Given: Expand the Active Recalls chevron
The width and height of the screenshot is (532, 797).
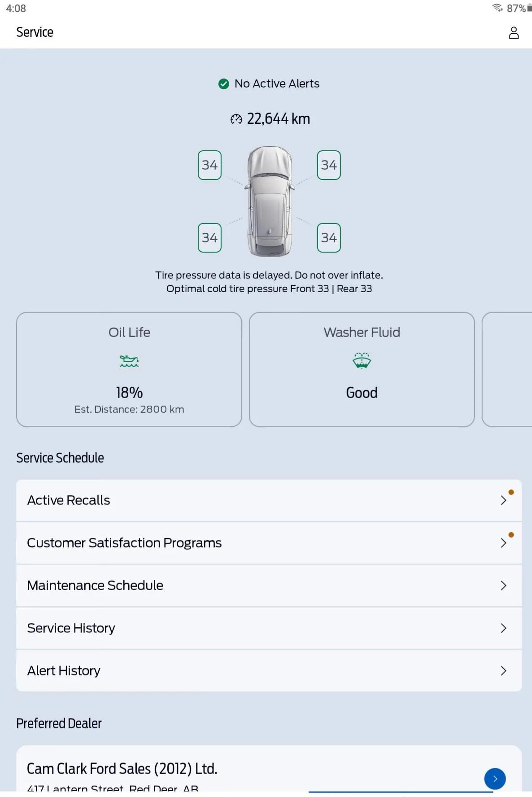Looking at the screenshot, I should point(503,500).
